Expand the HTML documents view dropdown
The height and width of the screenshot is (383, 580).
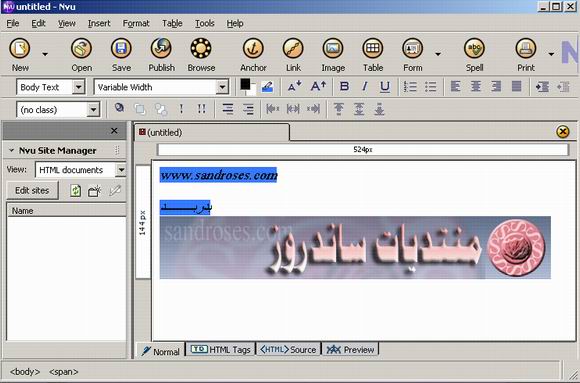(x=121, y=170)
